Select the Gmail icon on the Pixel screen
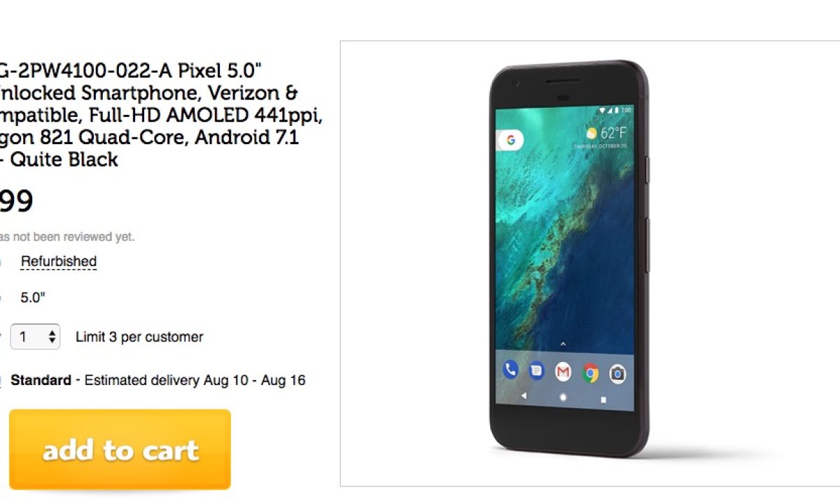The height and width of the screenshot is (504, 840). 563,372
